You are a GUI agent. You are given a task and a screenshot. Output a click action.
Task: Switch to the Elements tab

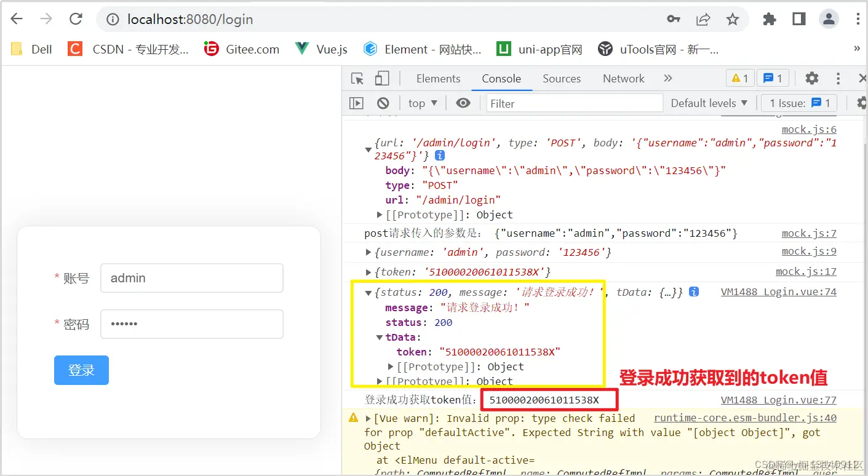pyautogui.click(x=438, y=79)
